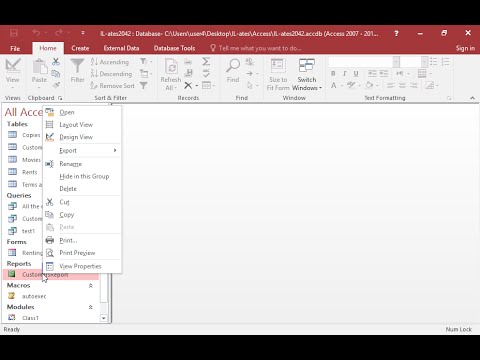The image size is (480, 360).
Task: Open the font color dropdown
Action: tap(342, 86)
